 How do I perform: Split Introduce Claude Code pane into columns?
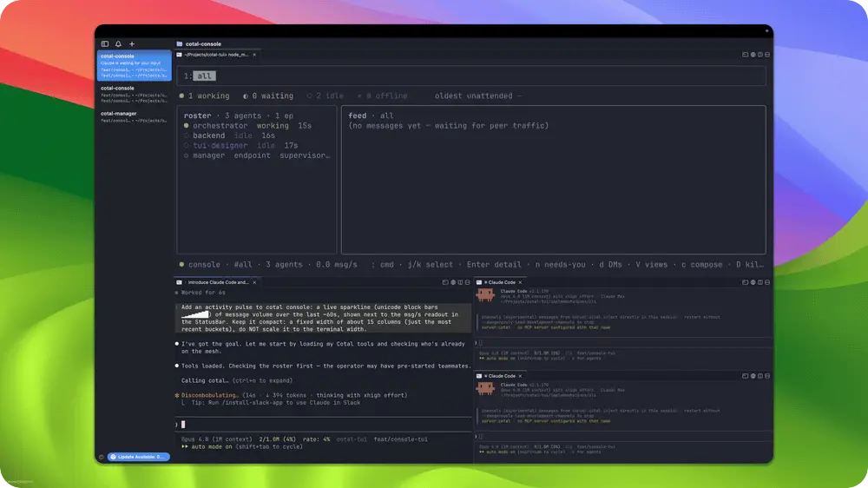coord(460,282)
